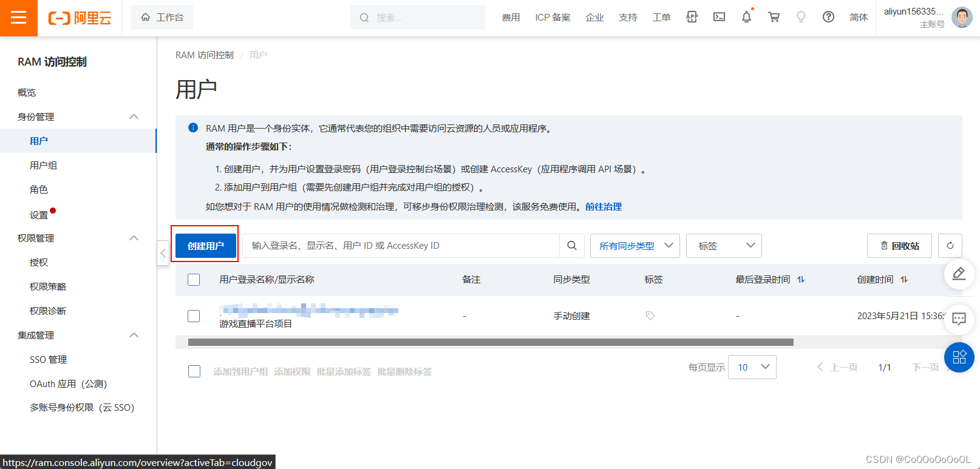Focus the user search input field
The height and width of the screenshot is (469, 980).
tap(401, 246)
